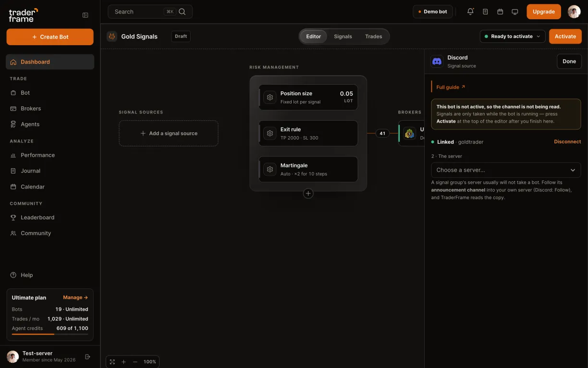Screen dimensions: 588x368
Task: Open the notifications bell
Action: (x=470, y=12)
